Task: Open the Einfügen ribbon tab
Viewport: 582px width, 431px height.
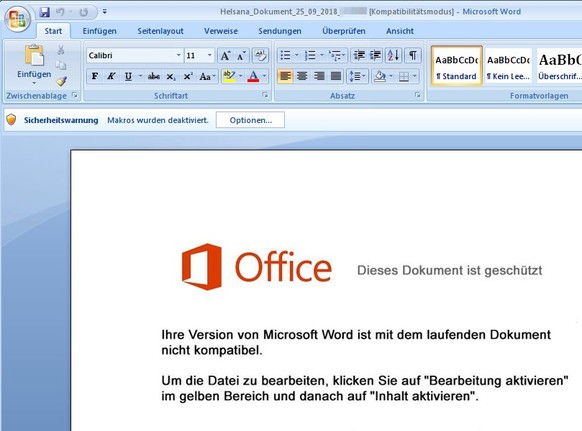Action: (99, 31)
